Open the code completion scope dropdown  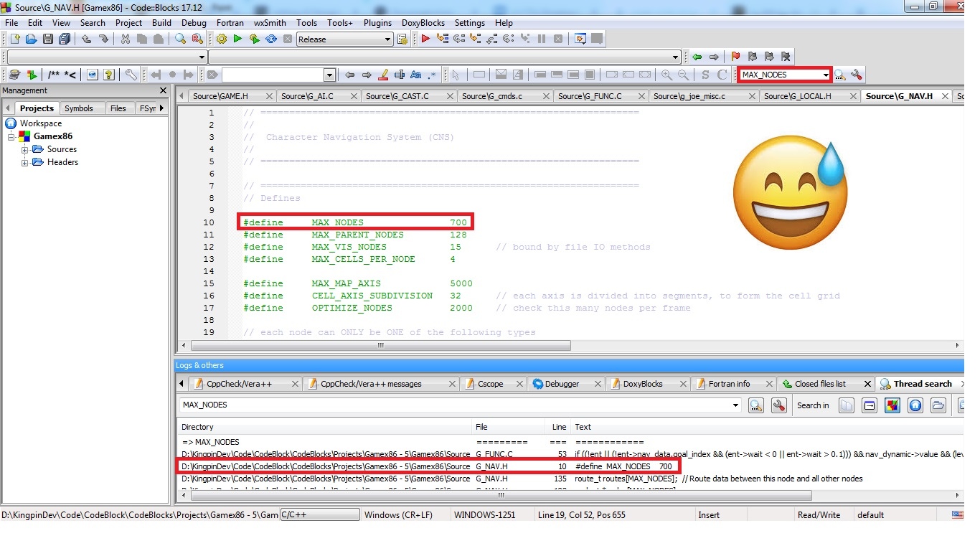(x=202, y=57)
